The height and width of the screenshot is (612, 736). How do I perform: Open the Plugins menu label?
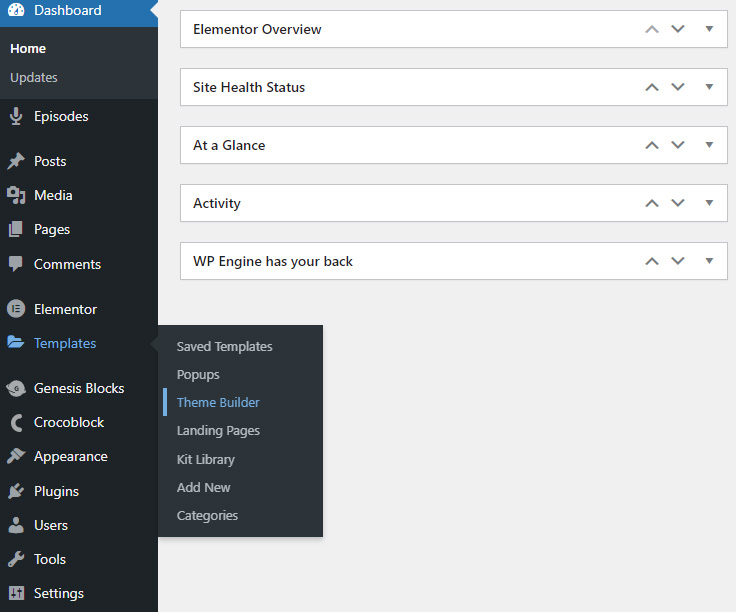pyautogui.click(x=56, y=491)
